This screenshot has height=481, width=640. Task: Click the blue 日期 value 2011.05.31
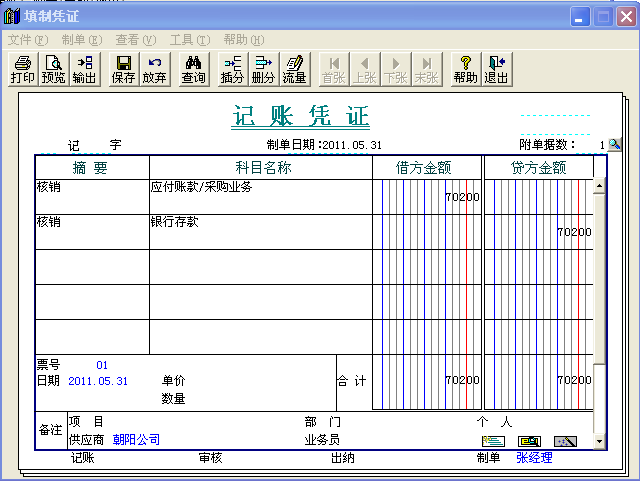coord(98,381)
